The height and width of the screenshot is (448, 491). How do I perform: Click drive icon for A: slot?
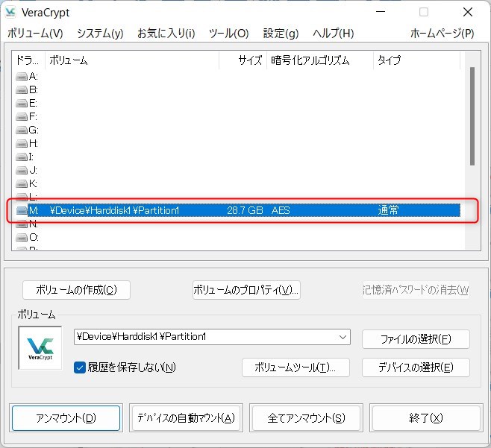(x=22, y=76)
